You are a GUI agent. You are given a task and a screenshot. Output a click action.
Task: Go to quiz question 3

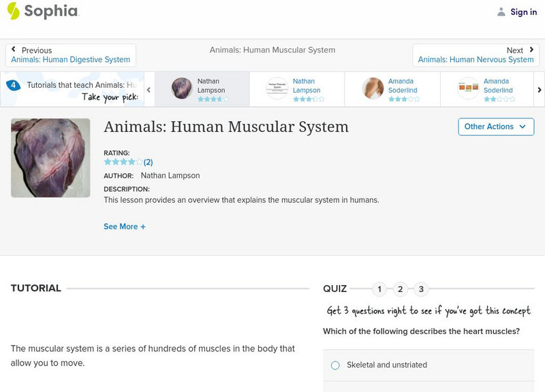click(x=421, y=289)
